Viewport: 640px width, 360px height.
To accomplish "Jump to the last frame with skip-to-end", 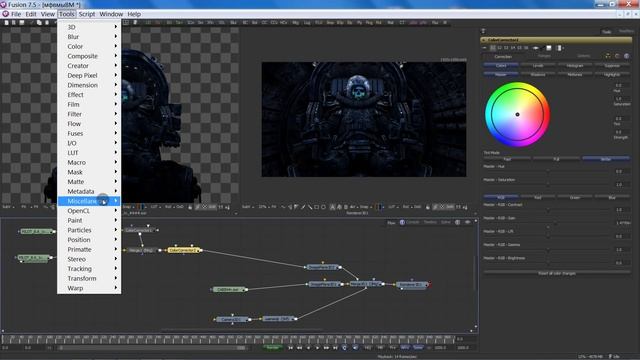I will (335, 348).
